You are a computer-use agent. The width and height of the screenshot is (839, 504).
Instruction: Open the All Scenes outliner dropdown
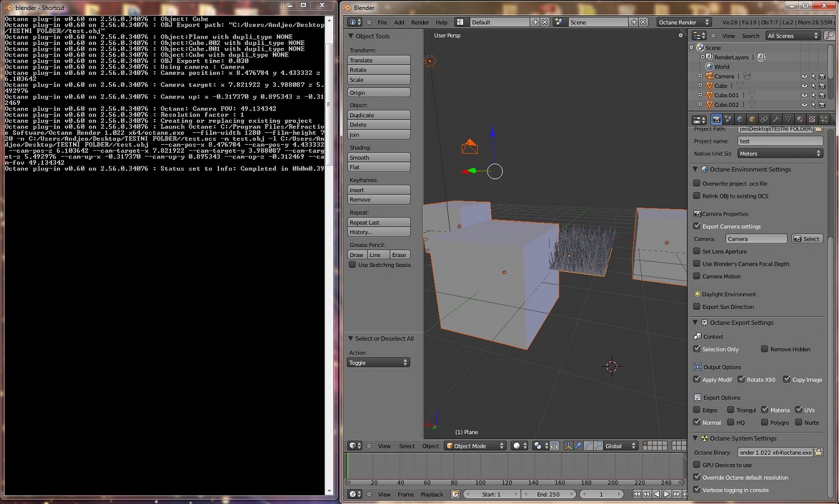(793, 36)
